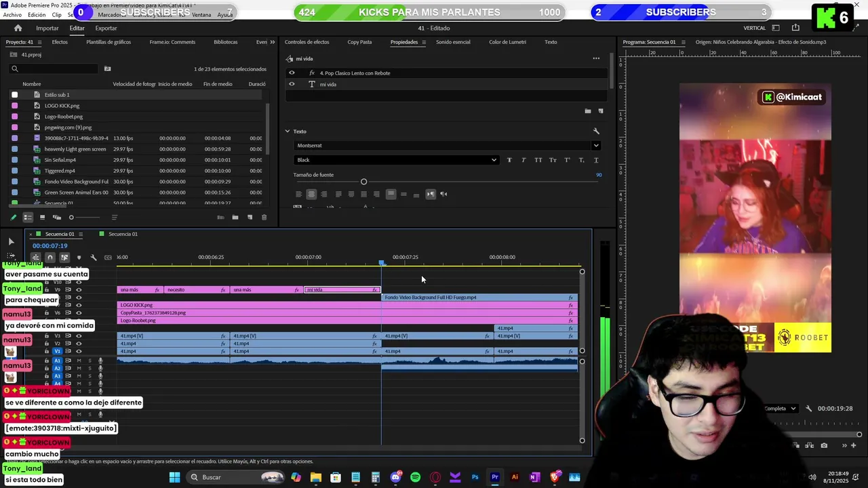
Task: Toggle V9 track output eye
Action: [79, 289]
